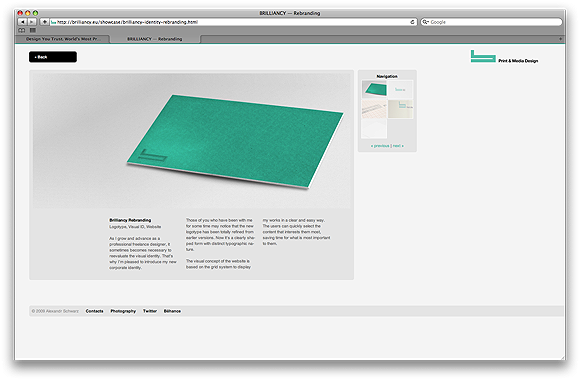580x380 pixels.
Task: Switch to Design You Trust tab
Action: 63,39
